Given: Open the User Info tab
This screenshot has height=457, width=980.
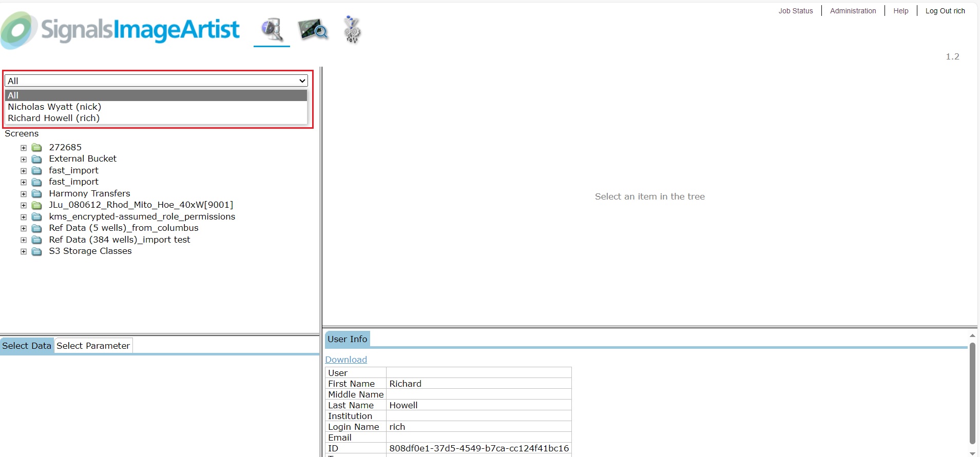Looking at the screenshot, I should (x=348, y=339).
